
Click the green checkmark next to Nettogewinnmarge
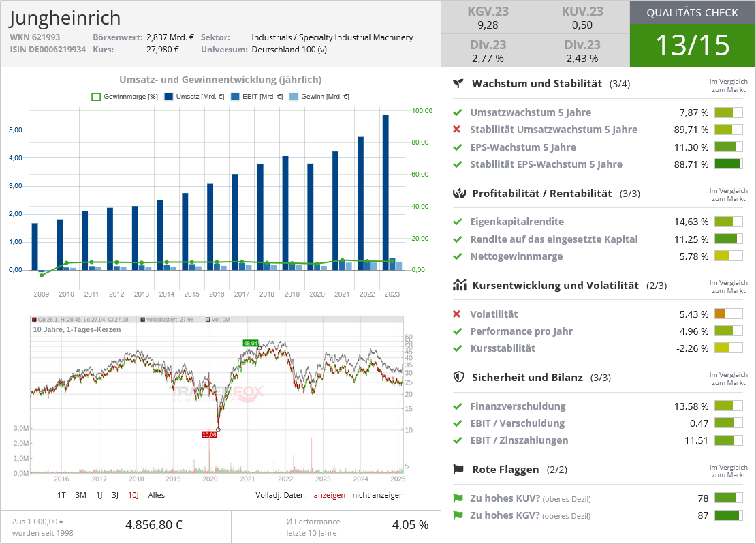[x=457, y=256]
